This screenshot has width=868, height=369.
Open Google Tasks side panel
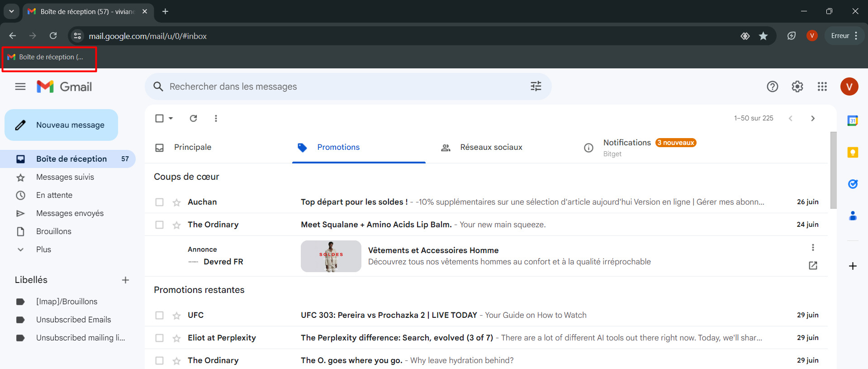853,184
